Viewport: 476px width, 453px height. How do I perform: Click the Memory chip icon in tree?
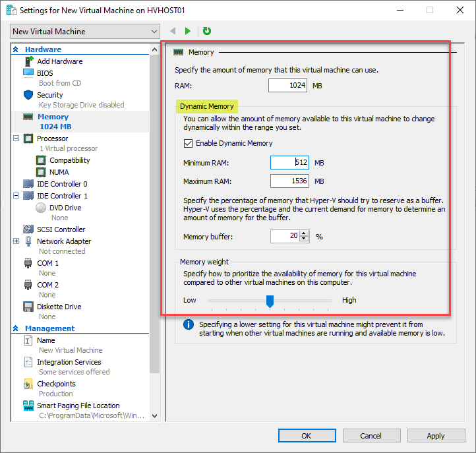click(x=28, y=117)
